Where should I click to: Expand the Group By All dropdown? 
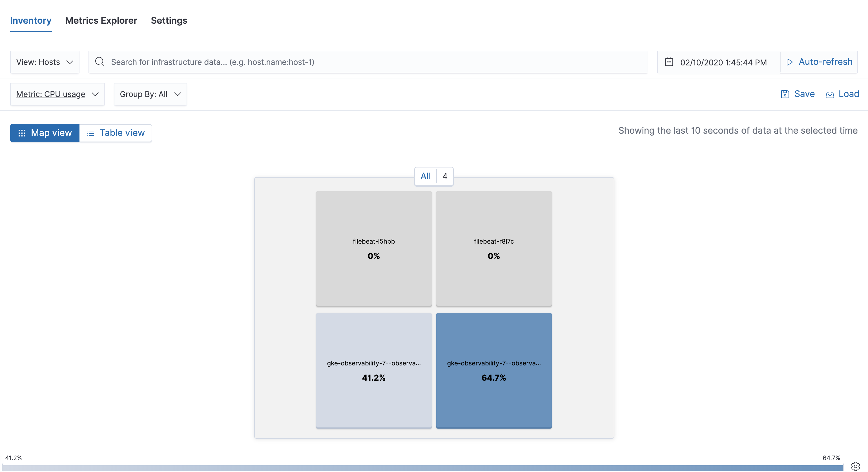click(150, 94)
